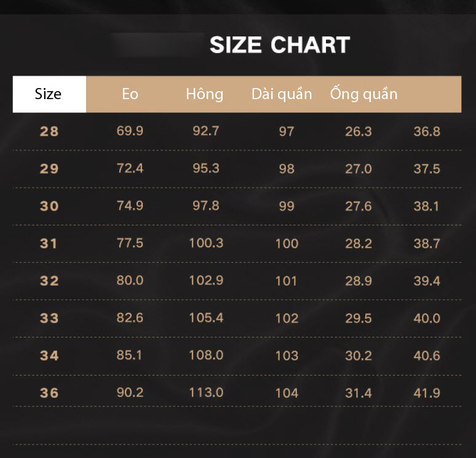Select the Size column header
The width and height of the screenshot is (476, 458).
pos(49,94)
